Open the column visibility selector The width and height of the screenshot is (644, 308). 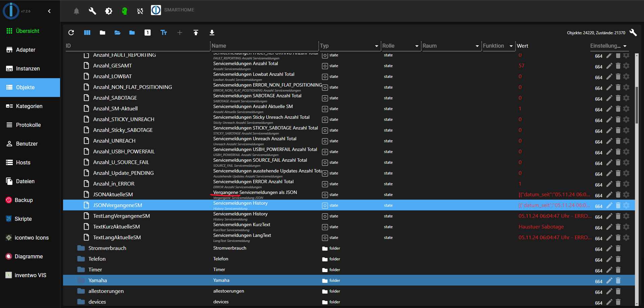(87, 33)
